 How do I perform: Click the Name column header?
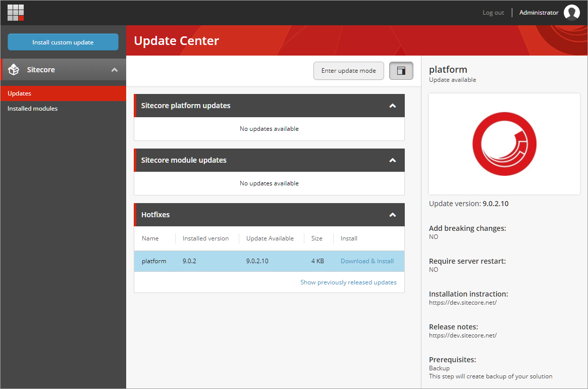pyautogui.click(x=150, y=238)
